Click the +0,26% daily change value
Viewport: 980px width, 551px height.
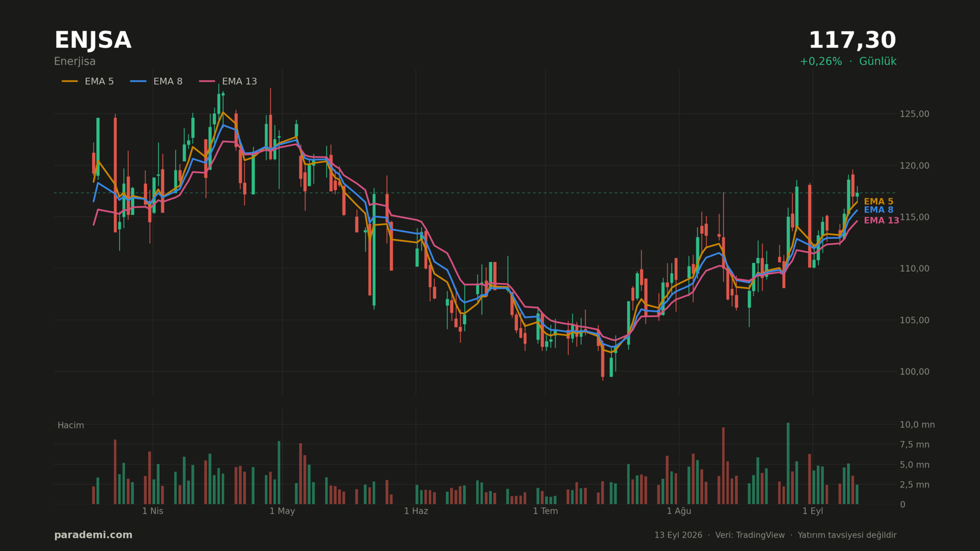tap(821, 61)
